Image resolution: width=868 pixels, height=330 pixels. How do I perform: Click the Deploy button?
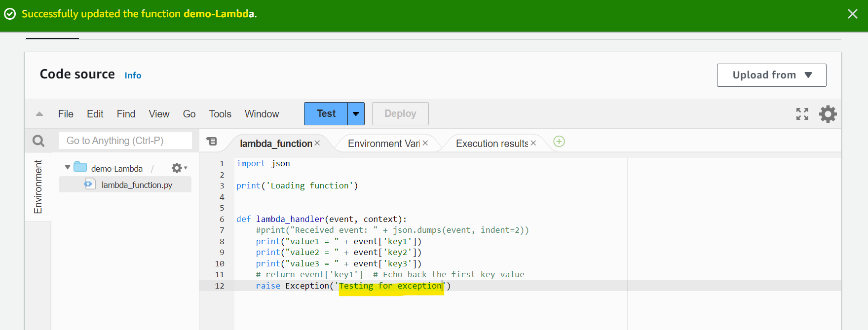pyautogui.click(x=400, y=113)
